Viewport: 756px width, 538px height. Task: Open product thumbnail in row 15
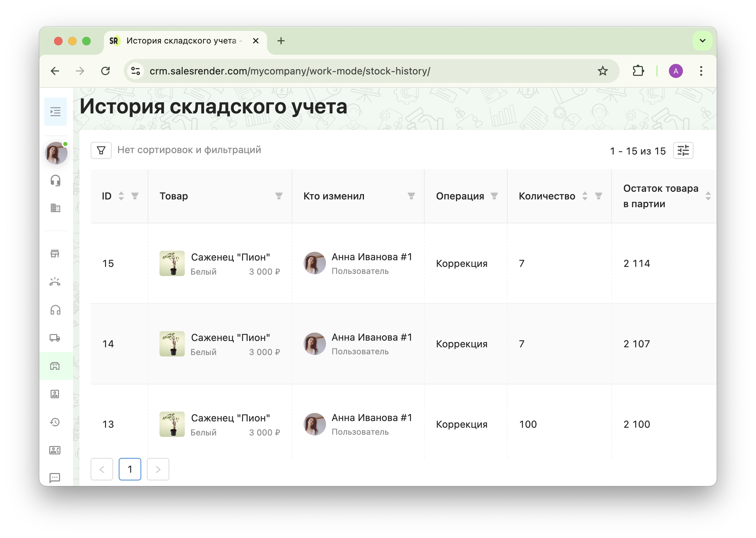(x=172, y=263)
